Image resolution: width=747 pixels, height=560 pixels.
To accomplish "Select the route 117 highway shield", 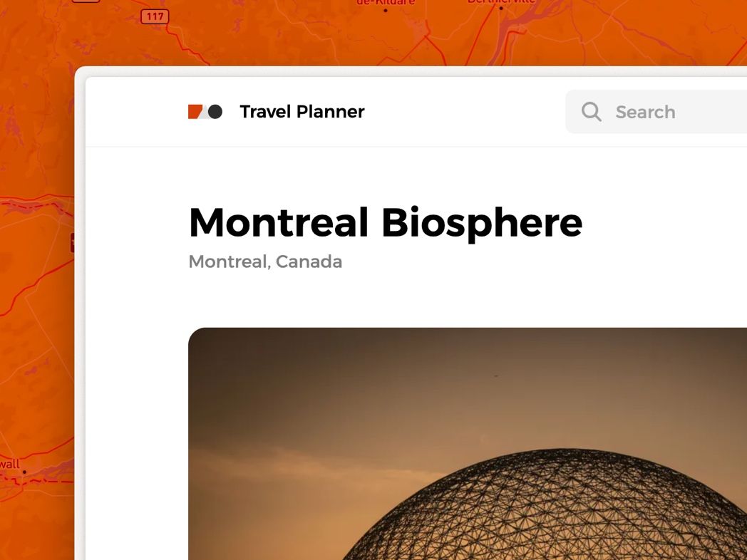I will [155, 16].
